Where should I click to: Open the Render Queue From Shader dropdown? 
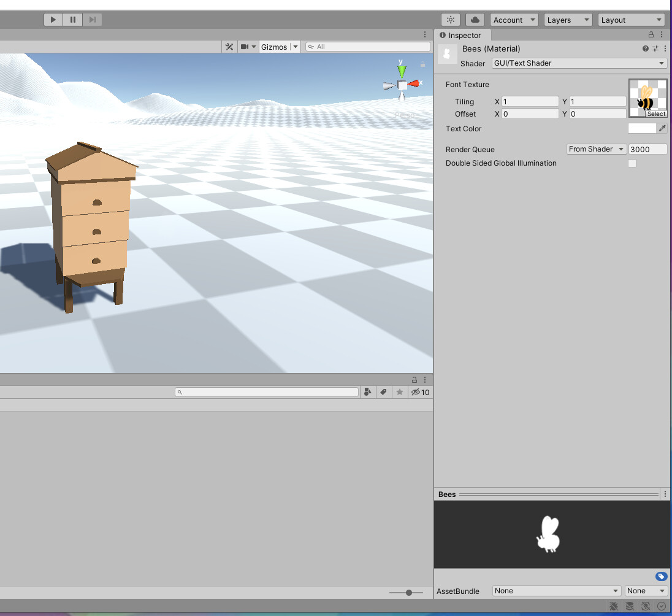click(596, 148)
